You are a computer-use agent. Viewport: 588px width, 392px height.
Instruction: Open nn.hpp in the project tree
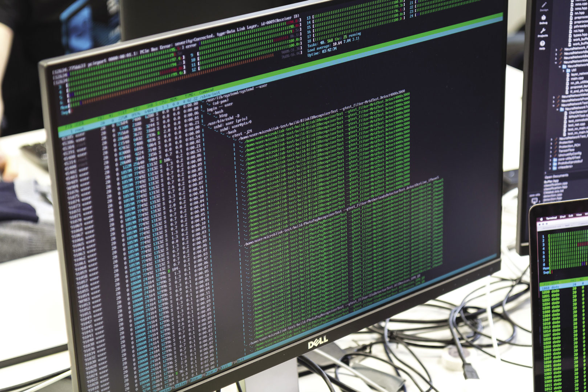click(x=580, y=13)
